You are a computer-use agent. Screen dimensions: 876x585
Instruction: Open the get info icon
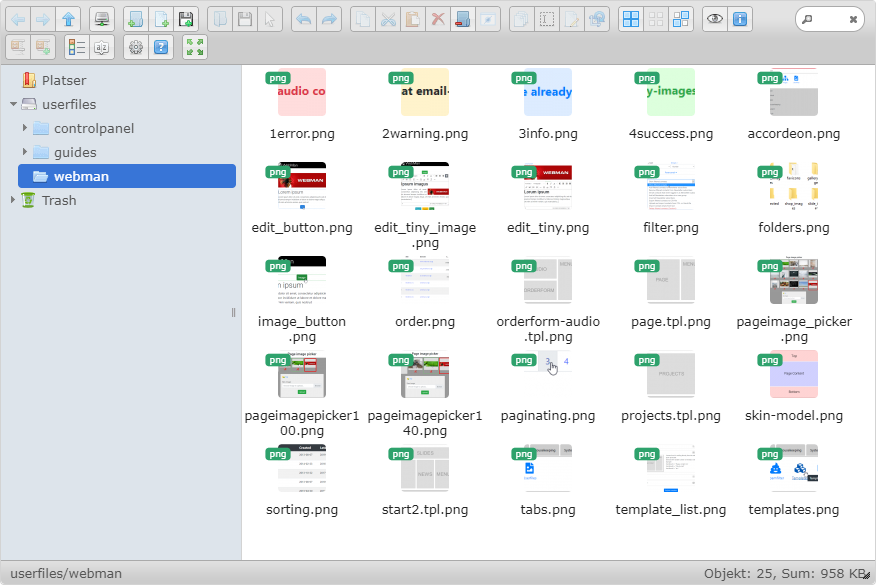coord(740,19)
